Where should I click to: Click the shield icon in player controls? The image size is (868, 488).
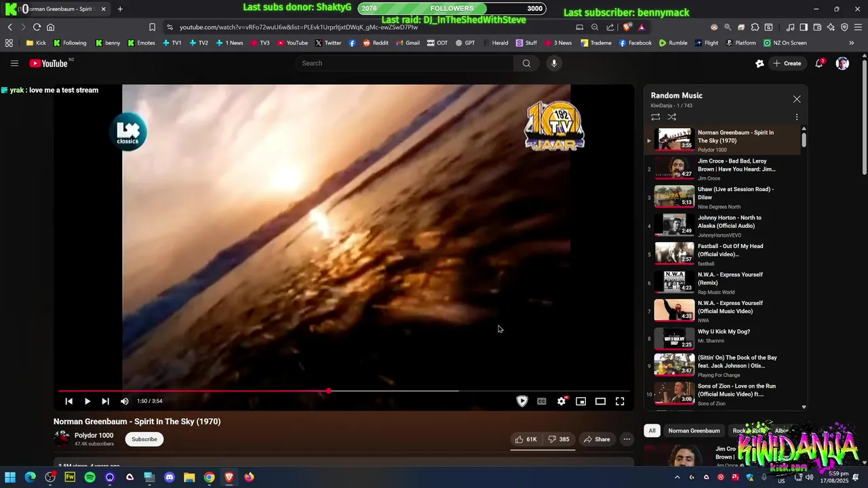tap(522, 401)
